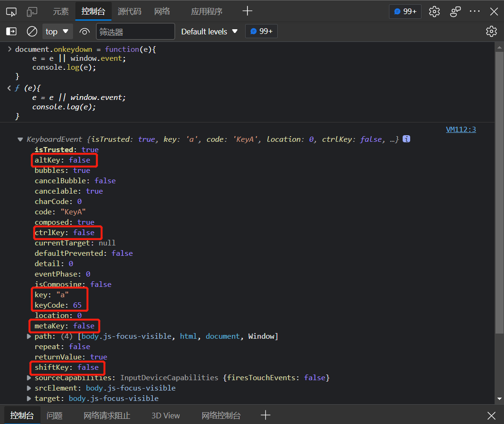Toggle the console sidebar icon
Viewport: 504px width, 424px height.
(11, 32)
